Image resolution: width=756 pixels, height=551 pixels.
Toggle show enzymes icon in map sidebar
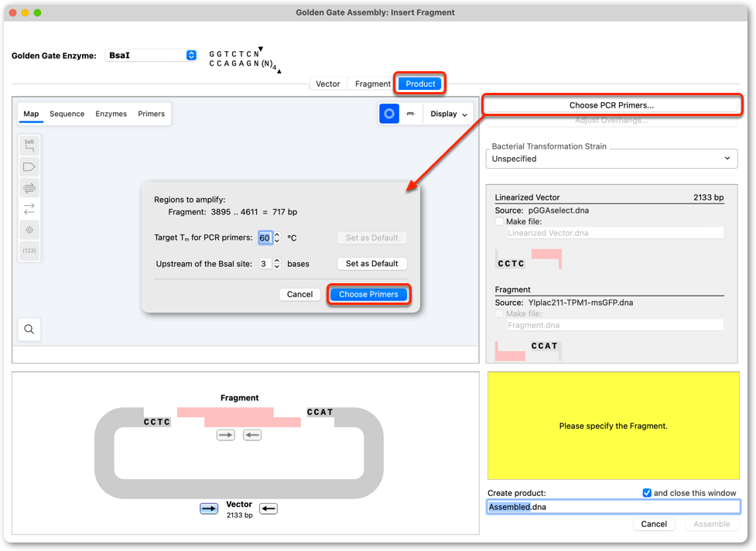pyautogui.click(x=29, y=145)
